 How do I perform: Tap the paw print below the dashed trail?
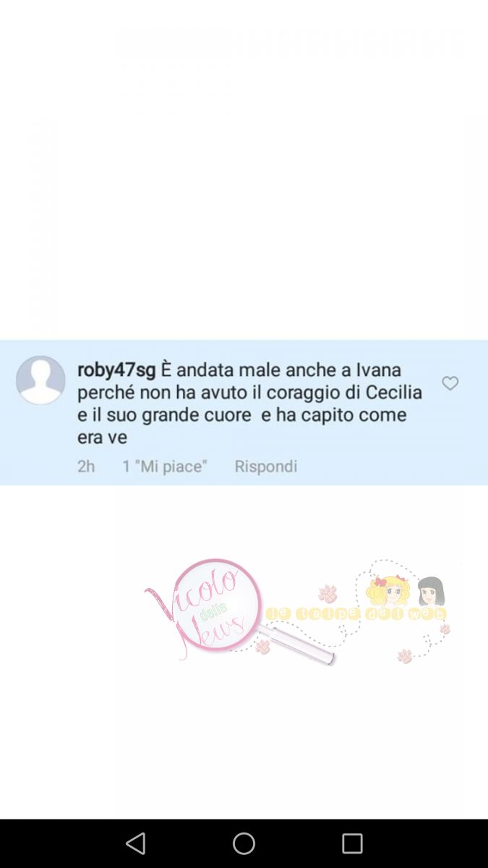405,656
